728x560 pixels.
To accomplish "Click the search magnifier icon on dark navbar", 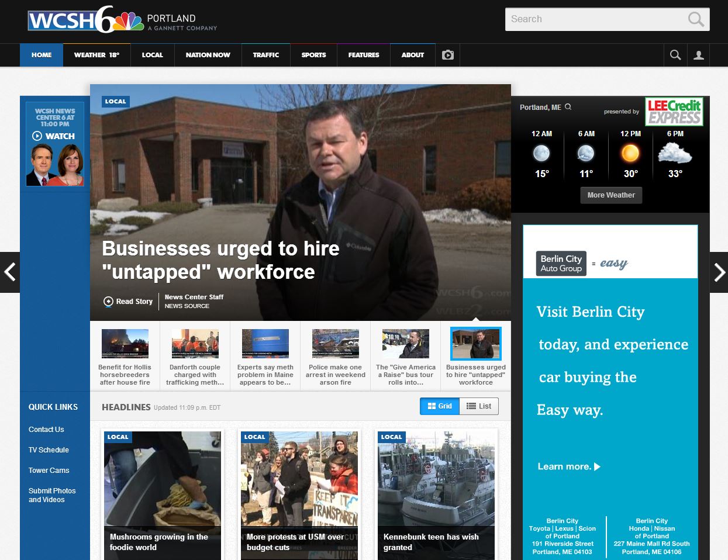I will (x=675, y=55).
